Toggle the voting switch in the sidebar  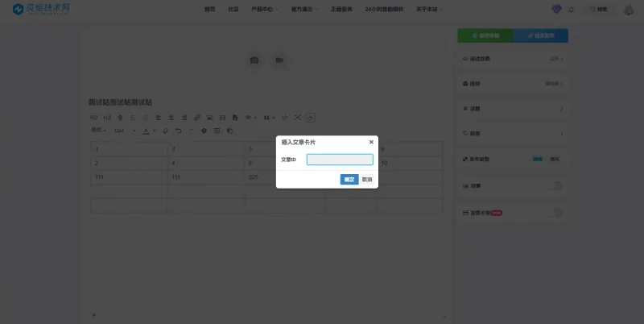click(555, 186)
